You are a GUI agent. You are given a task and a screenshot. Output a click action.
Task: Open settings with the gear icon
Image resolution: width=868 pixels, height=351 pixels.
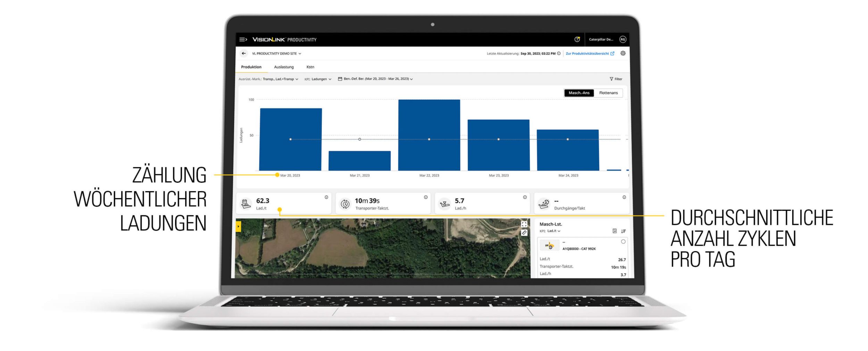click(623, 54)
